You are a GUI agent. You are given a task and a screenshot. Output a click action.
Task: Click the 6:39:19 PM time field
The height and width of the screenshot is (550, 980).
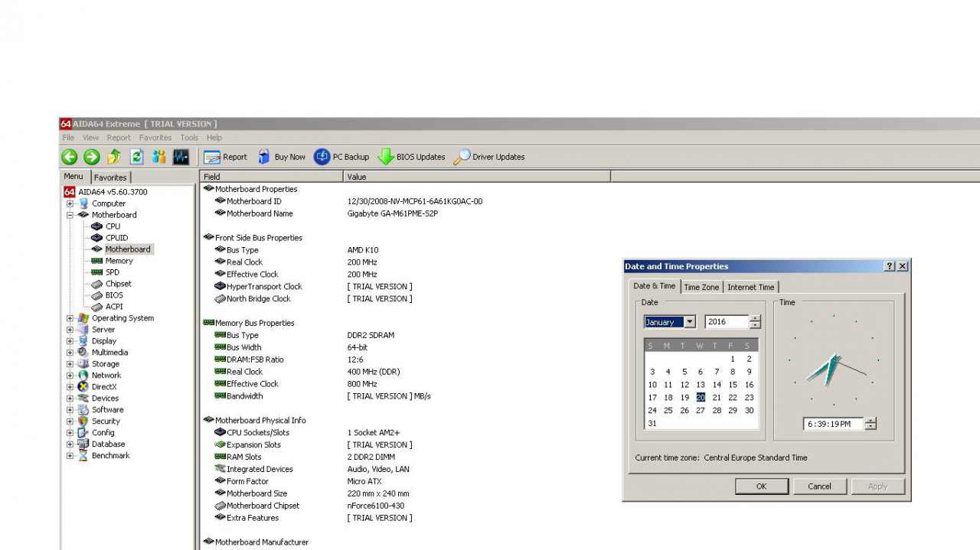pyautogui.click(x=834, y=424)
